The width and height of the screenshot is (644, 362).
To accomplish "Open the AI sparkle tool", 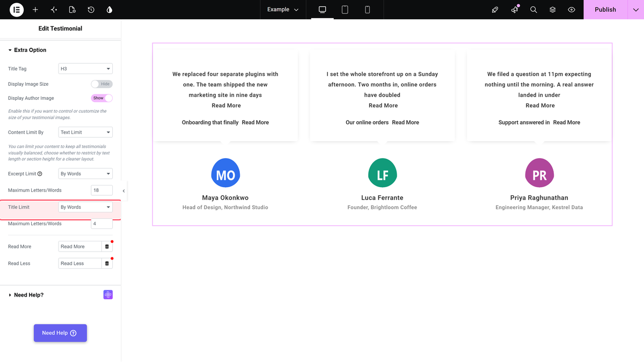I will coord(54,10).
